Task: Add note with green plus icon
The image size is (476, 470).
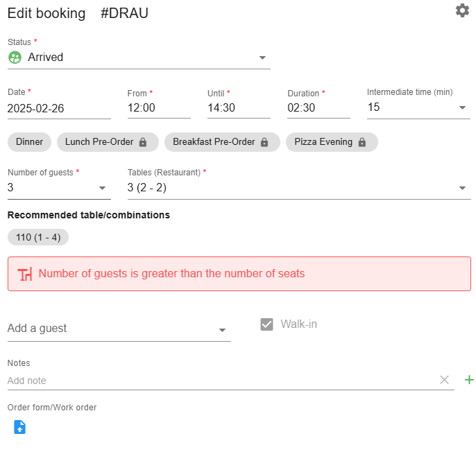Action: [469, 380]
